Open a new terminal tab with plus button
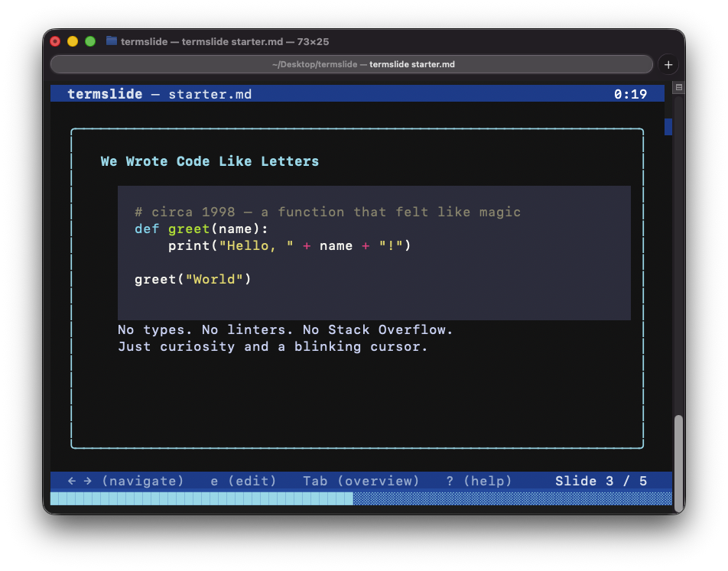 point(668,64)
